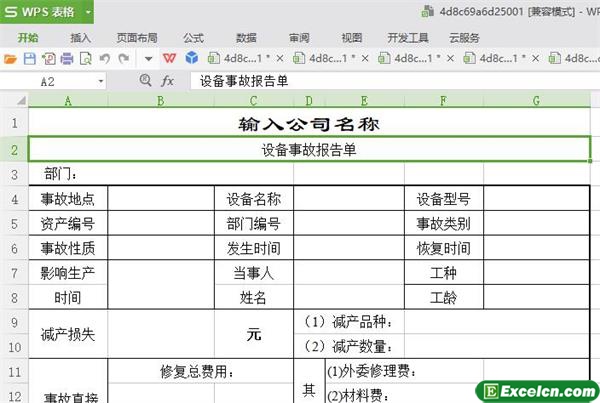Switch to the 视图 tab
The image size is (600, 403).
pyautogui.click(x=352, y=38)
